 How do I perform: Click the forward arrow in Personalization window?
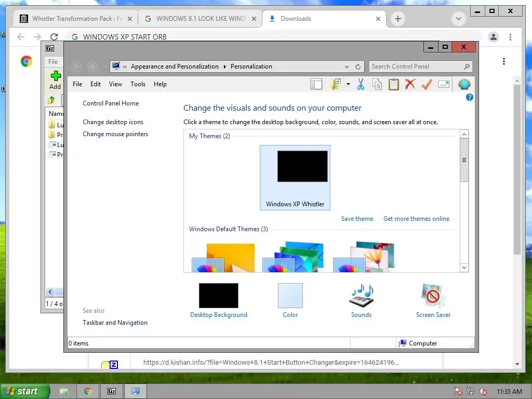92,66
